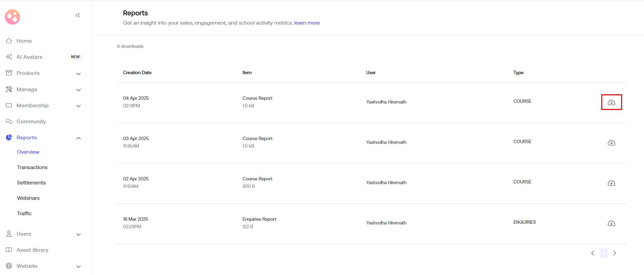This screenshot has width=644, height=275.
Task: Expand the Membership section chevron
Action: (78, 106)
